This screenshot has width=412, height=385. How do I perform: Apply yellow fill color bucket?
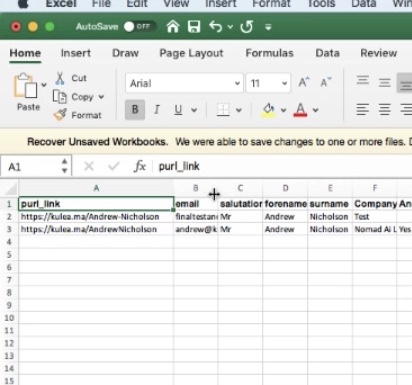point(268,110)
